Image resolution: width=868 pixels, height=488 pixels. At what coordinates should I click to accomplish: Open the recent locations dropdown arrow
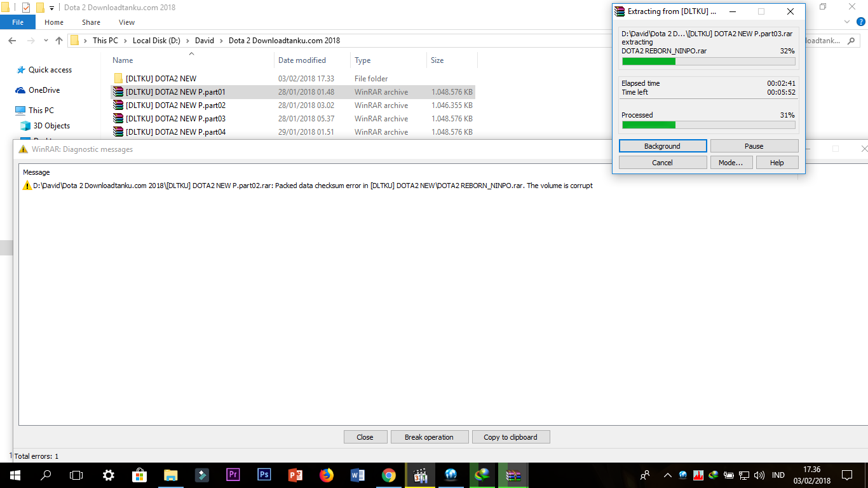click(46, 41)
